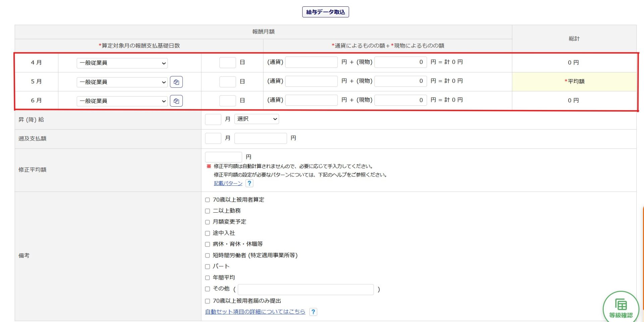Tick 病休・育休・休職等 checkbox
This screenshot has height=322, width=644.
pos(207,244)
